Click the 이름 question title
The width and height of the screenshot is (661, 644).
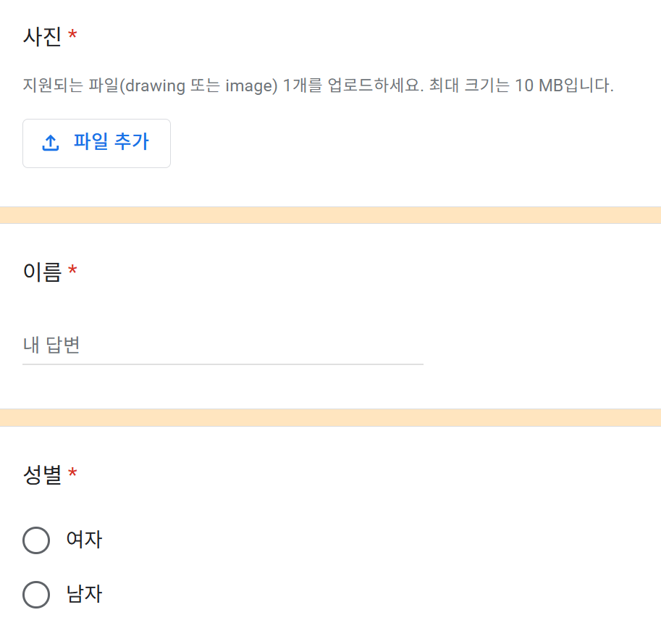point(40,269)
